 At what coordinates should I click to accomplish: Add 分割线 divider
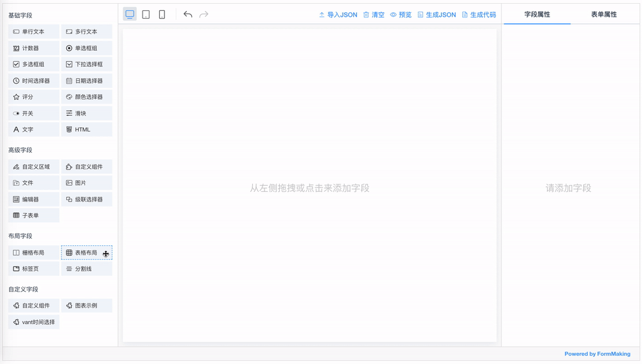(87, 269)
